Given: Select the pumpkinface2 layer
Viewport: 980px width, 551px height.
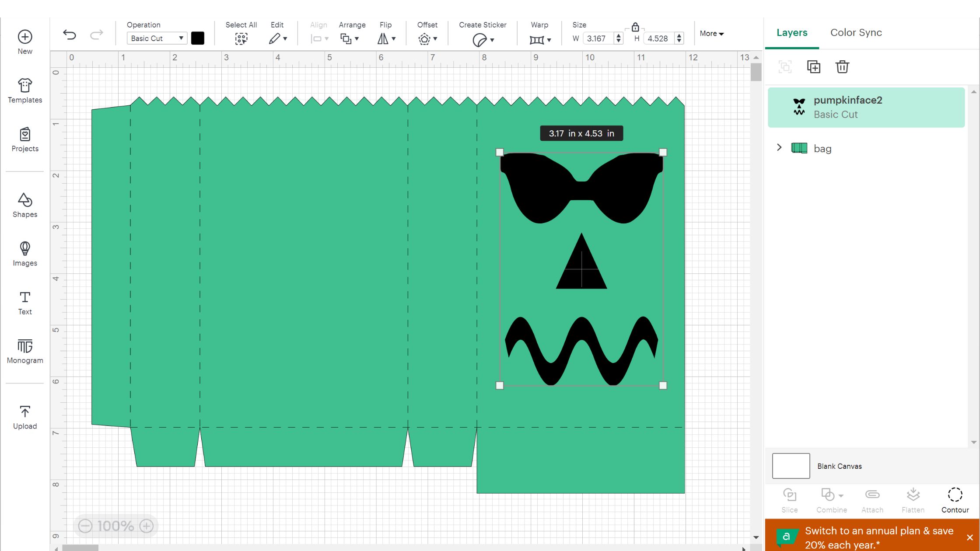Looking at the screenshot, I should coord(866,107).
